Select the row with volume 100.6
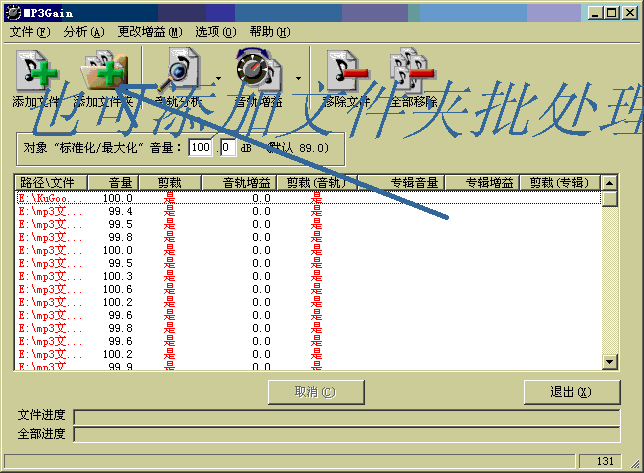The image size is (644, 473). pos(309,289)
